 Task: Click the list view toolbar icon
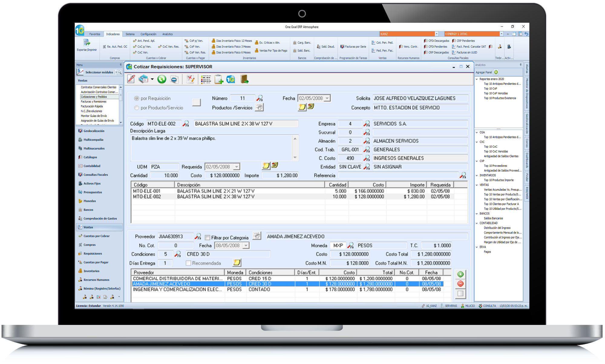pyautogui.click(x=206, y=79)
